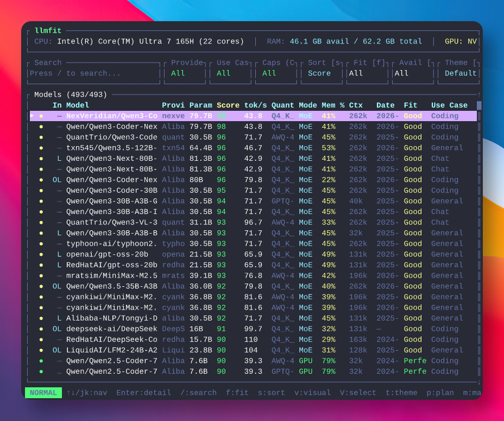Image resolution: width=504 pixels, height=421 pixels.
Task: Click the RAM 46.1 GB avail readout
Action: 344,41
